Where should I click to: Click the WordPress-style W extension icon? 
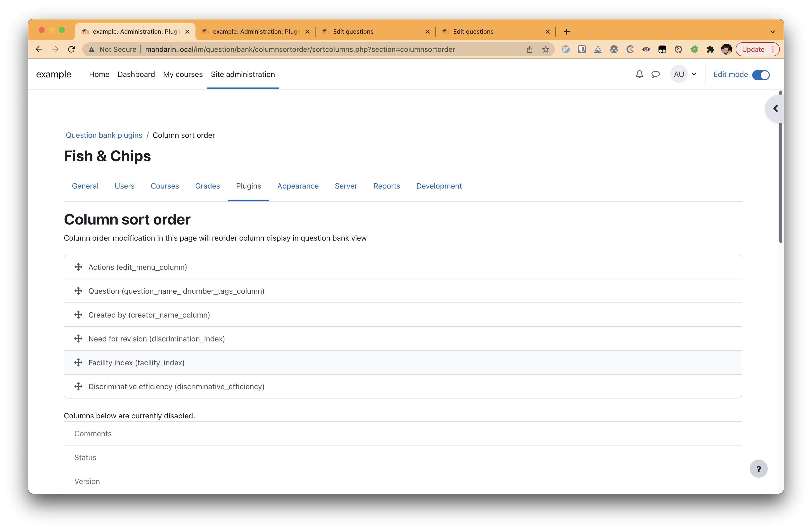coord(614,49)
